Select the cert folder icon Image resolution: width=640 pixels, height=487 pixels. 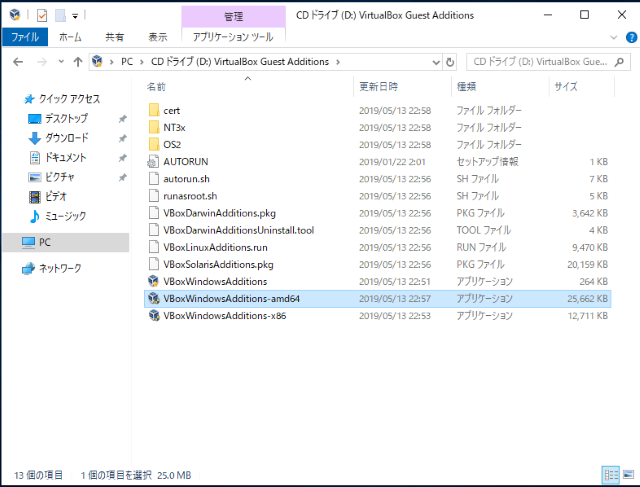click(154, 110)
